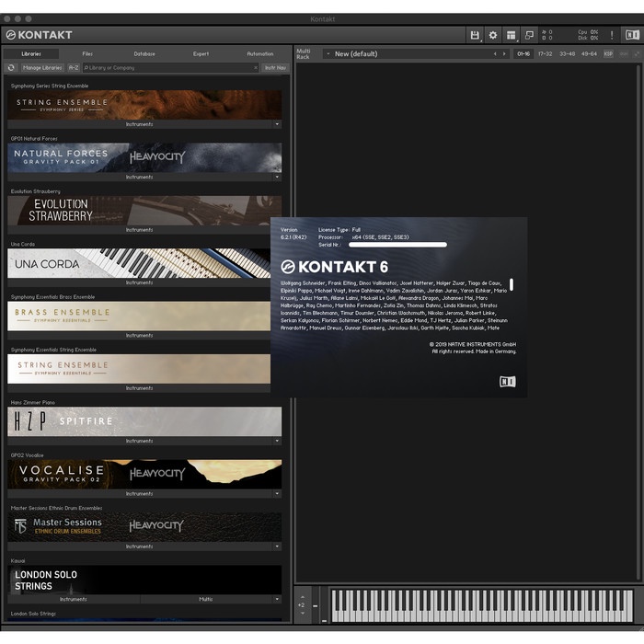Go to next multi preset arrow
This screenshot has width=644, height=644.
(504, 53)
